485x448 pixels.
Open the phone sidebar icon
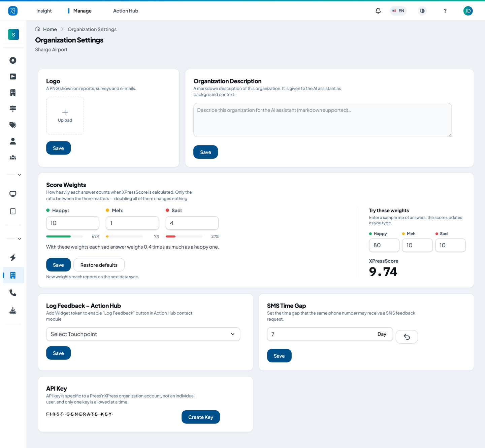coord(13,293)
